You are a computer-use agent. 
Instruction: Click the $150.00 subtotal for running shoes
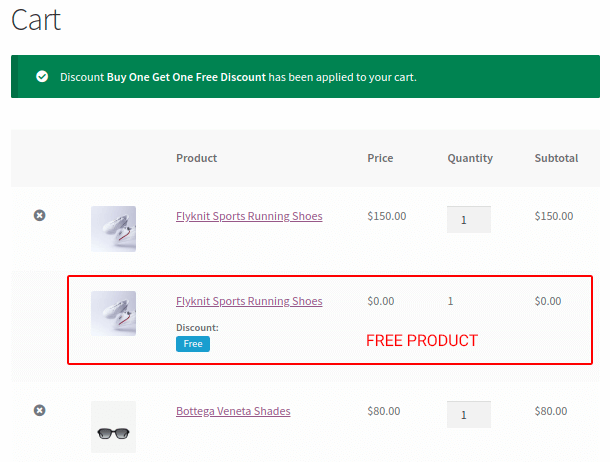tap(554, 216)
